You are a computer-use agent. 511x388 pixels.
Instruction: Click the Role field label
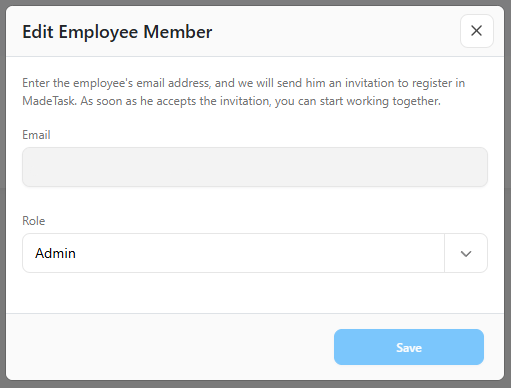pos(34,221)
